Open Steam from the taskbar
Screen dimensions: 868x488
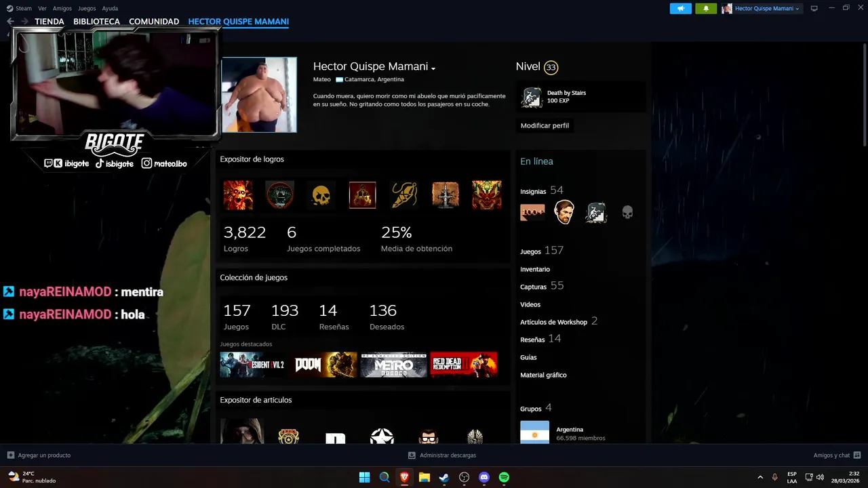pyautogui.click(x=444, y=477)
